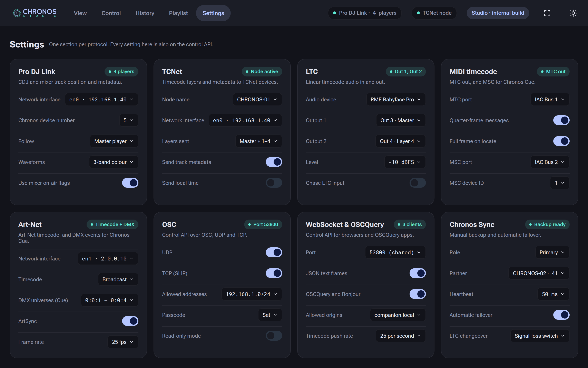Switch off ArtSync
This screenshot has height=368, width=588.
(x=130, y=321)
